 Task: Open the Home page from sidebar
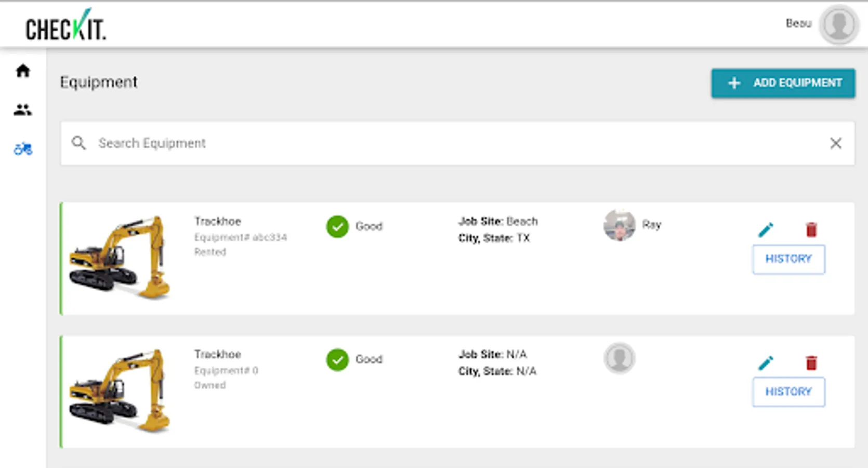(x=23, y=71)
